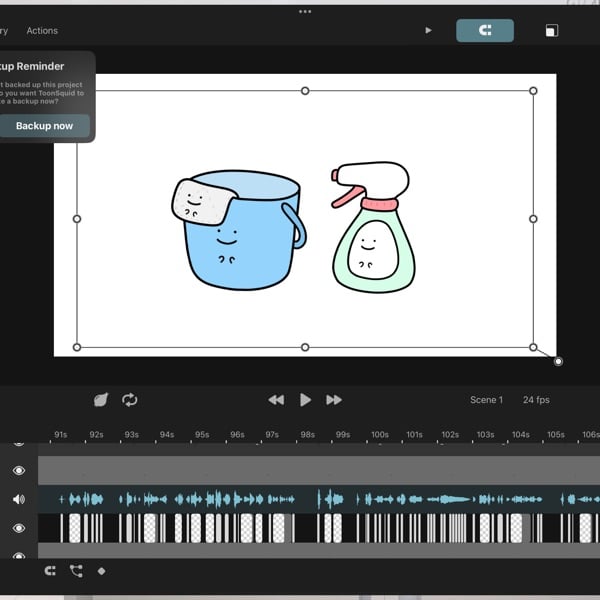Play the animation from the timeline controls
Screen dimensions: 600x600
(x=305, y=400)
